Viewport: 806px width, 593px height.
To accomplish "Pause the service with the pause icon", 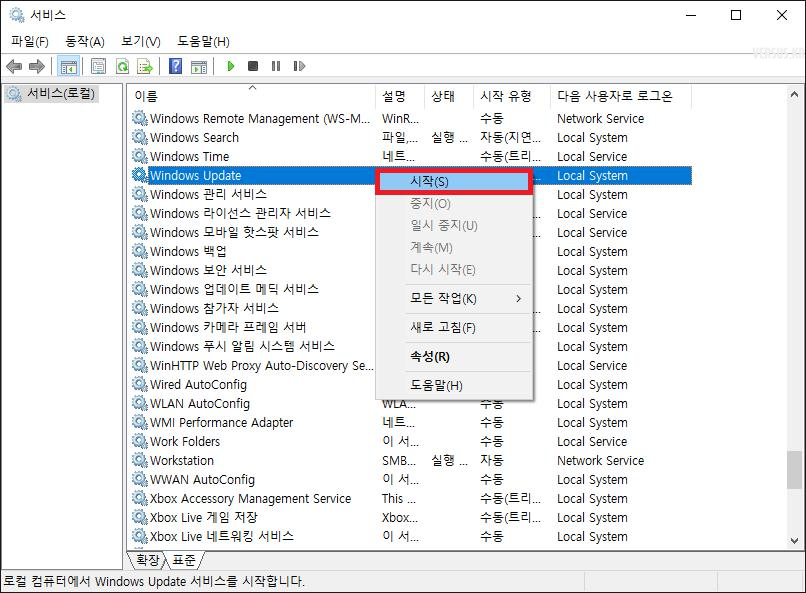I will click(276, 66).
